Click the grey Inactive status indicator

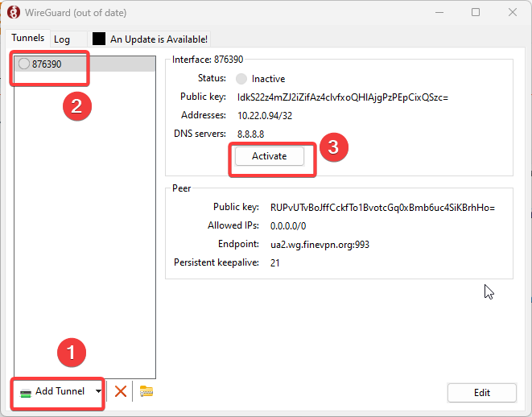pos(241,79)
